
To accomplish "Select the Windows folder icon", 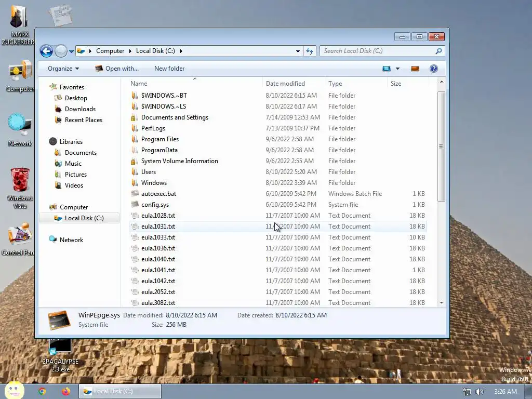I will point(135,183).
